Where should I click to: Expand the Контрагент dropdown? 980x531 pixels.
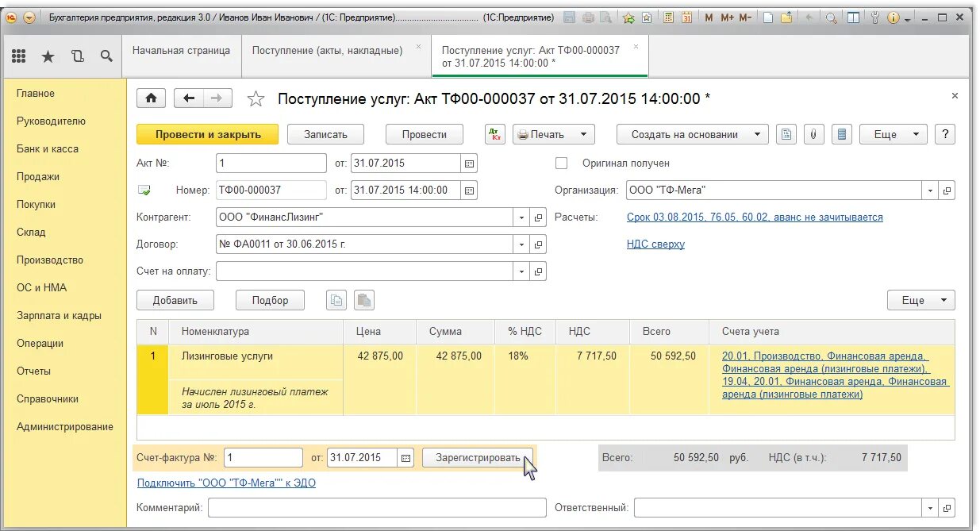(x=521, y=217)
